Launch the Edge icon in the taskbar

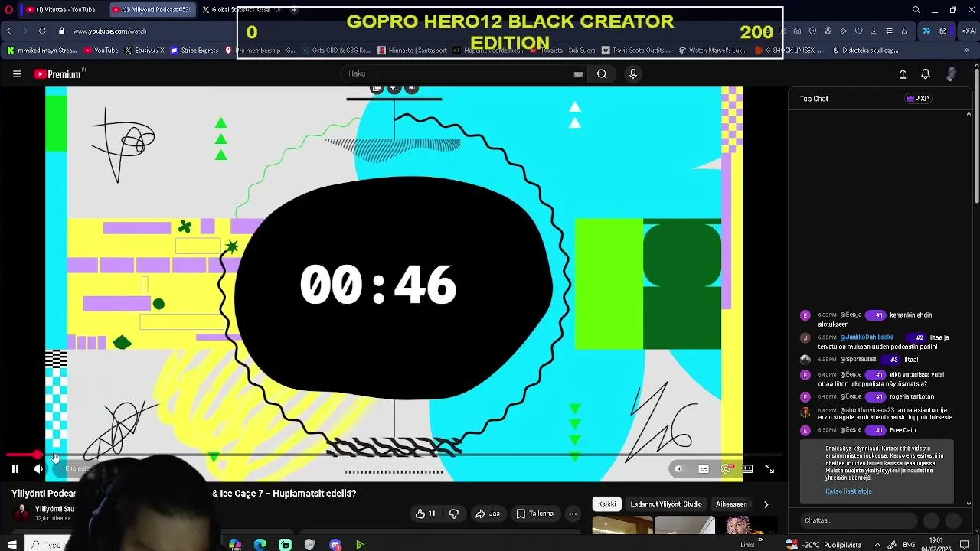point(260,544)
